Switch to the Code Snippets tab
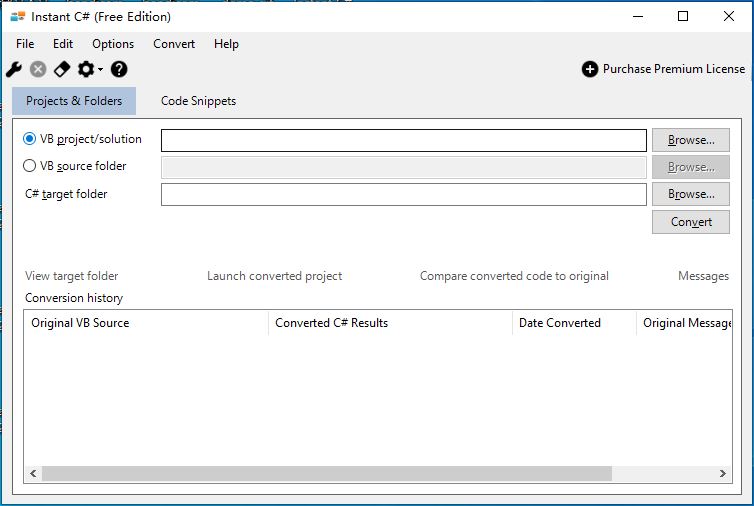Viewport: 754px width, 506px height. pyautogui.click(x=198, y=101)
